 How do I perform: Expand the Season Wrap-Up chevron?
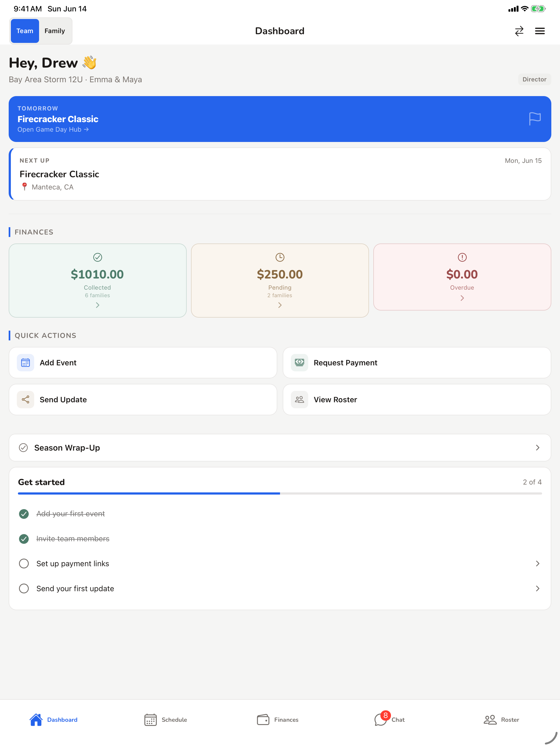pos(537,447)
